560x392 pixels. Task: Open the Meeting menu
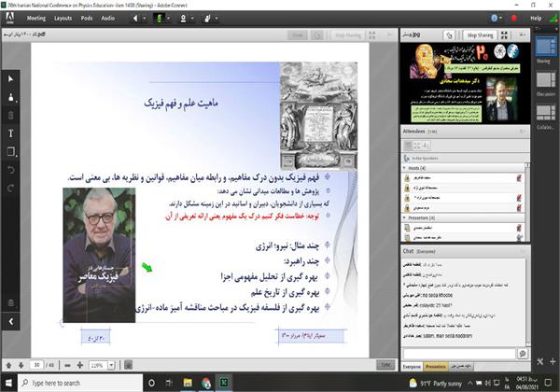tap(35, 18)
